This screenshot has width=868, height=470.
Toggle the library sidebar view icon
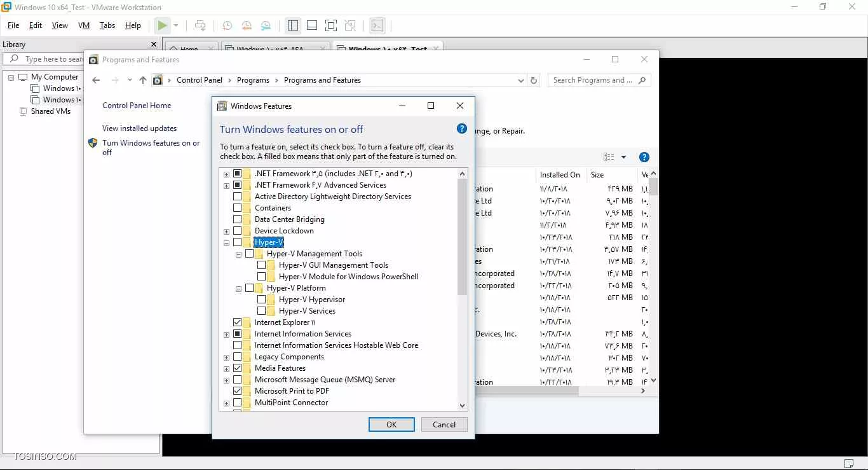293,25
